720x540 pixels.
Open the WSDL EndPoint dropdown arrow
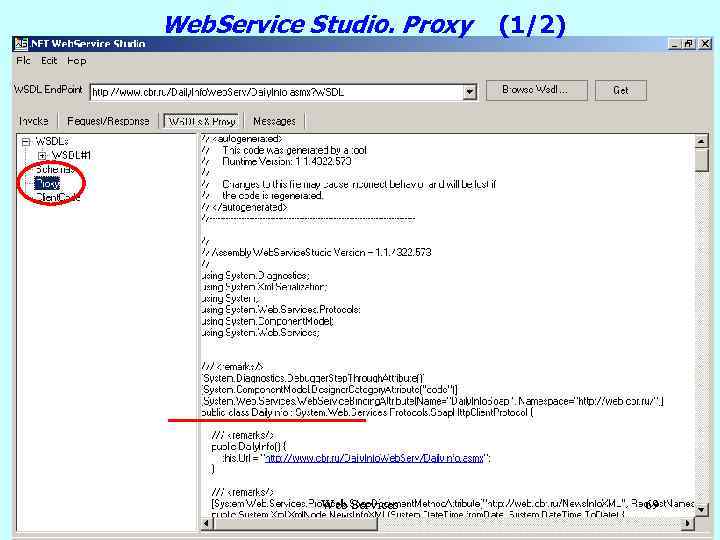[469, 92]
